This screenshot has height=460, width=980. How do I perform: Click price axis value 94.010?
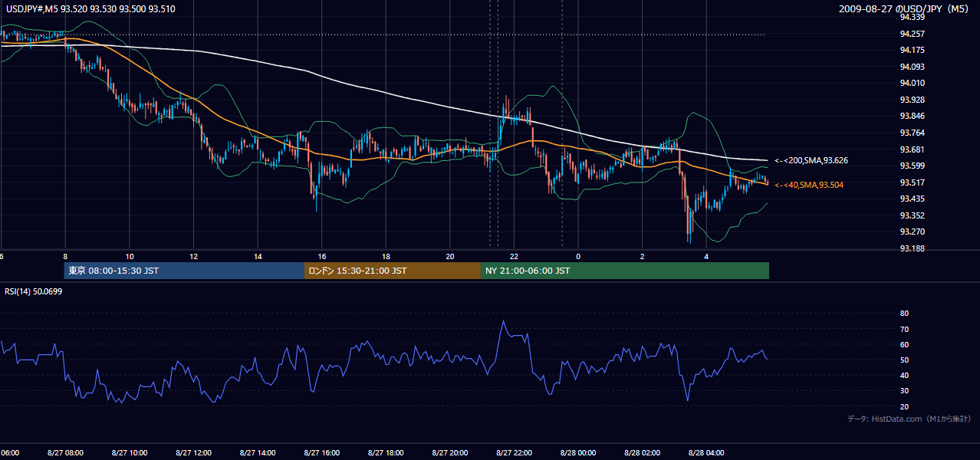coord(912,83)
